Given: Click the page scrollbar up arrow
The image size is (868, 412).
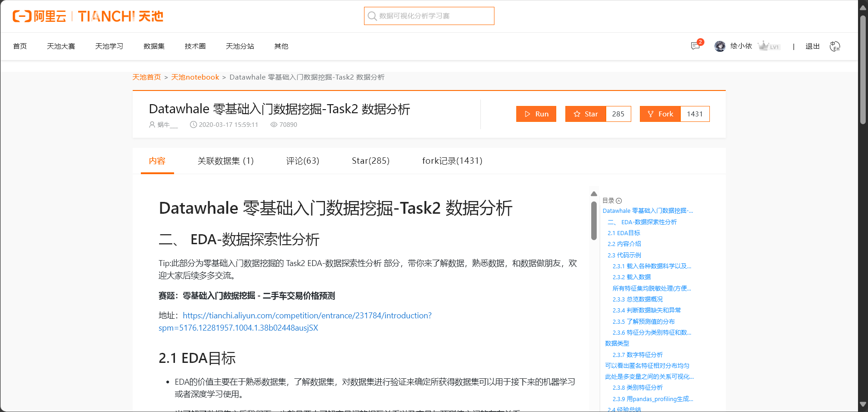Looking at the screenshot, I should 863,8.
